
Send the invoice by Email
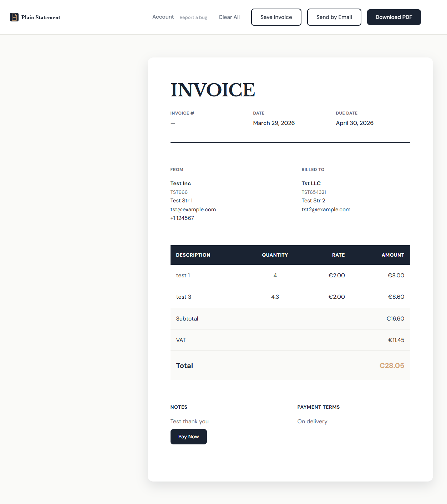[334, 17]
